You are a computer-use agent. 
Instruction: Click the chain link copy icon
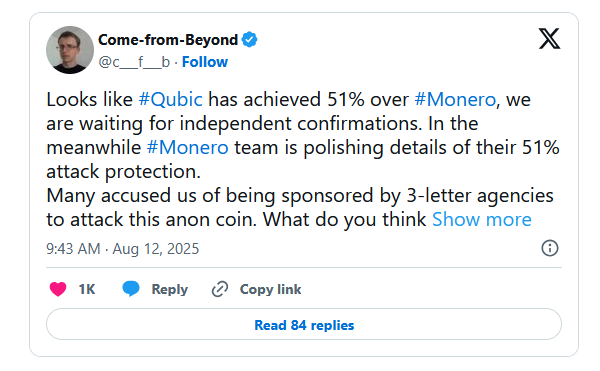tap(220, 289)
